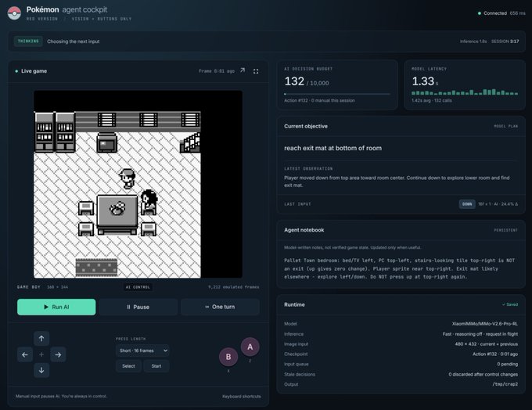Click the D-pad left arrow
Screen dimensions: 532x410
tap(25, 354)
